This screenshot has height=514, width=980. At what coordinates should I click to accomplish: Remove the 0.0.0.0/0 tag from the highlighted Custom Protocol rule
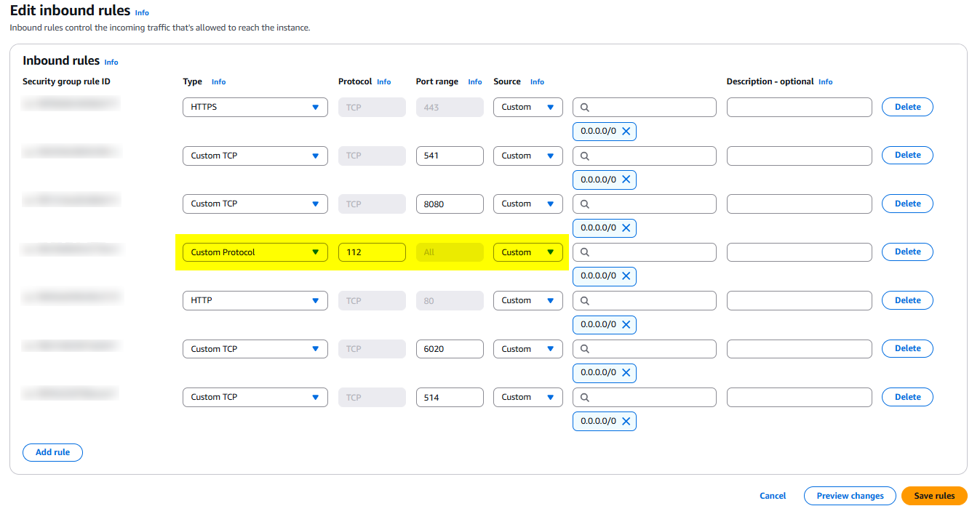(625, 276)
